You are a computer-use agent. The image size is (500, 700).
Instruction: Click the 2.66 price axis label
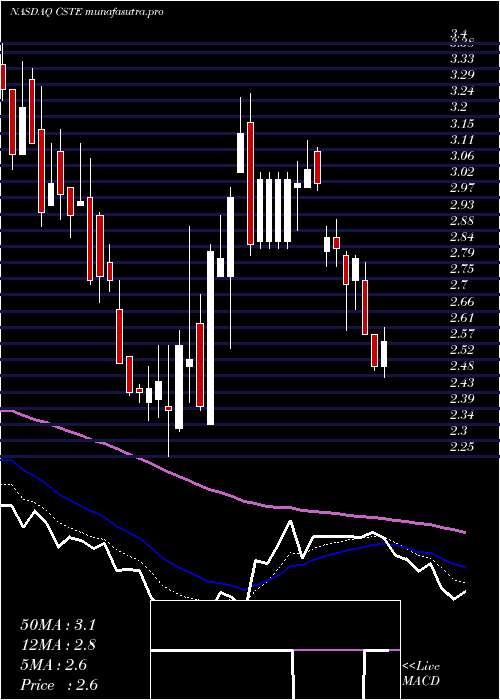(x=462, y=301)
